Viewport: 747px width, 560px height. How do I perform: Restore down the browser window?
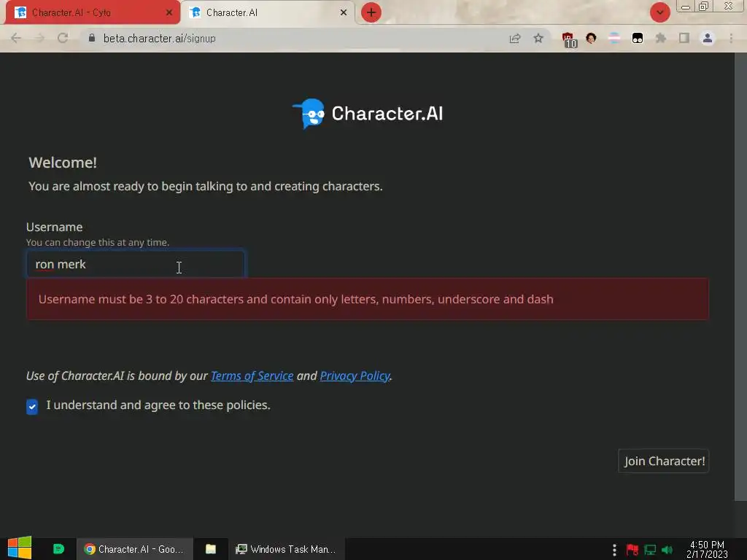(704, 7)
